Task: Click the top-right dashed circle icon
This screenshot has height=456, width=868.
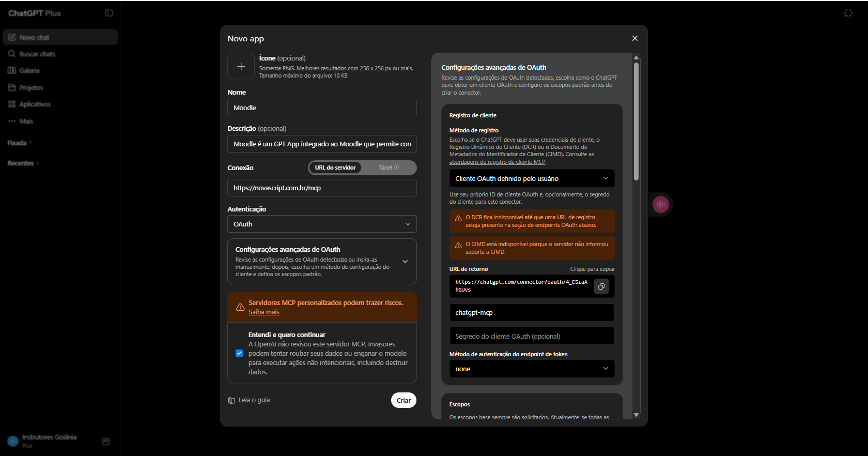Action: 848,13
